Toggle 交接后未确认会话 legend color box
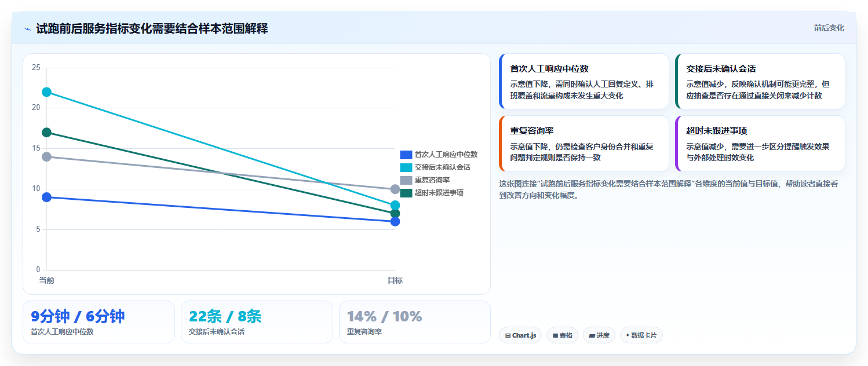This screenshot has height=366, width=868. 406,167
